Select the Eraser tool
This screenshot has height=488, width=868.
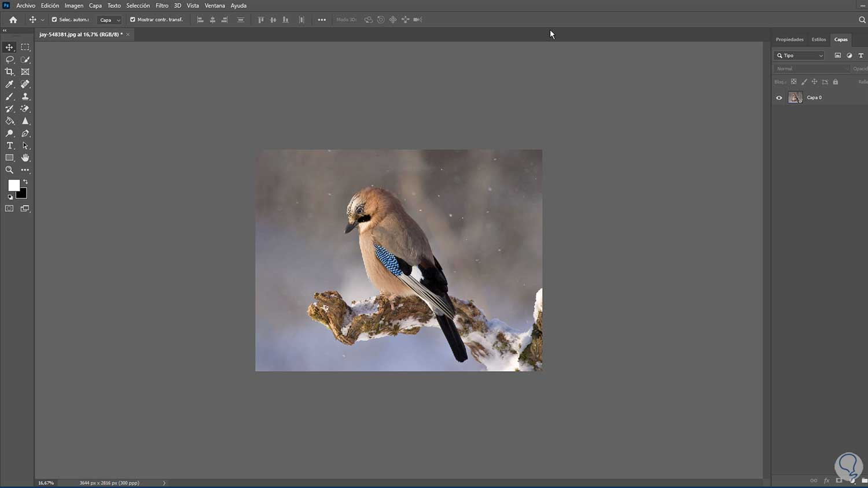tap(25, 109)
